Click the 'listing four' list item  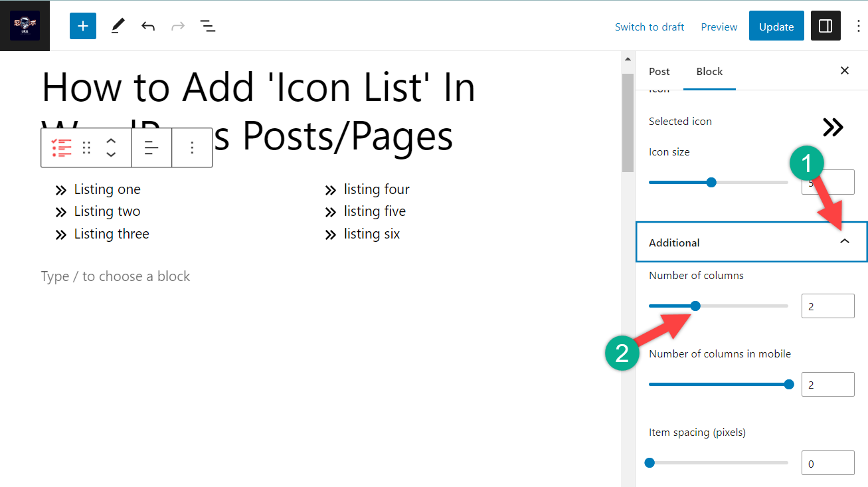(x=377, y=189)
